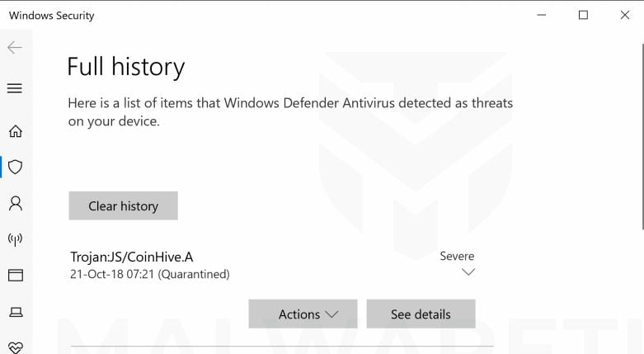Open Virus & threat protection shield icon
Image resolution: width=644 pixels, height=354 pixels.
pos(15,167)
